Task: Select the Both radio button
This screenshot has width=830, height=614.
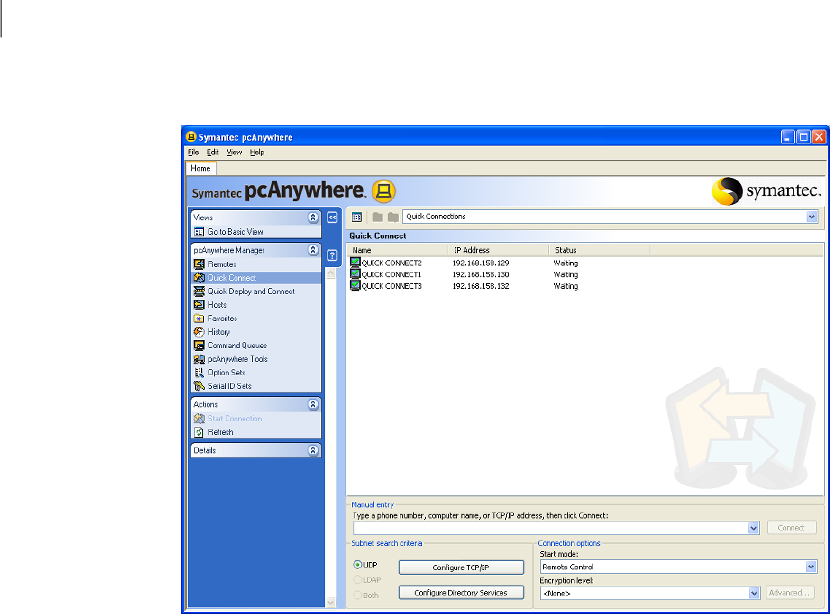Action: pos(358,595)
